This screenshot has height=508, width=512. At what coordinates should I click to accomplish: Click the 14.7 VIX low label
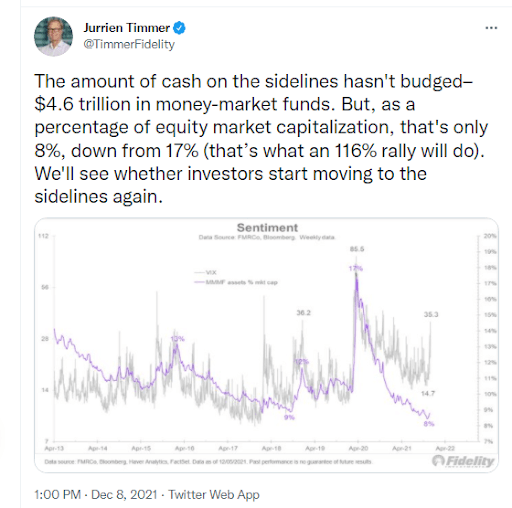pos(428,394)
